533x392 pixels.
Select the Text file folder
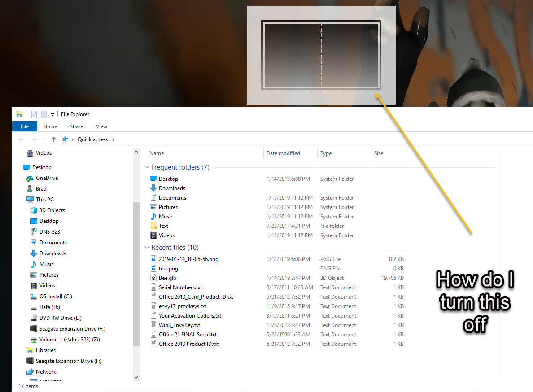pyautogui.click(x=163, y=226)
